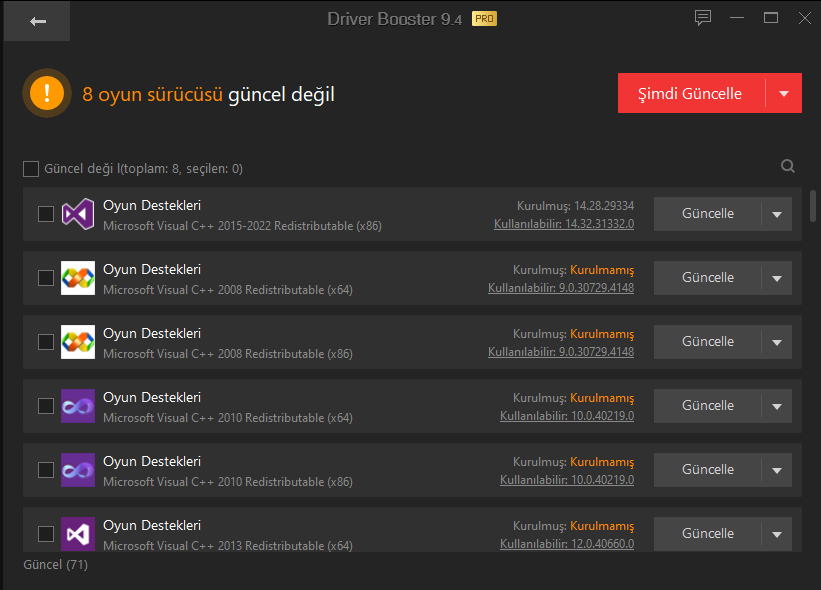
Task: Close the Driver Booster window
Action: [805, 18]
